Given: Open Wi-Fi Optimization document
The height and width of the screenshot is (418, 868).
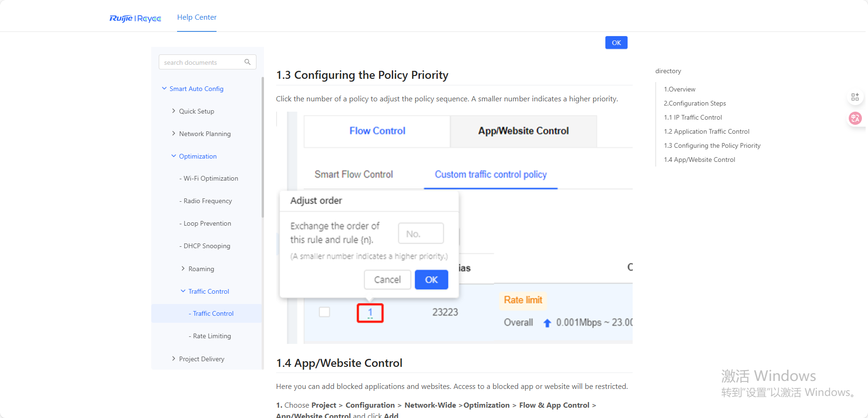Looking at the screenshot, I should tap(210, 178).
